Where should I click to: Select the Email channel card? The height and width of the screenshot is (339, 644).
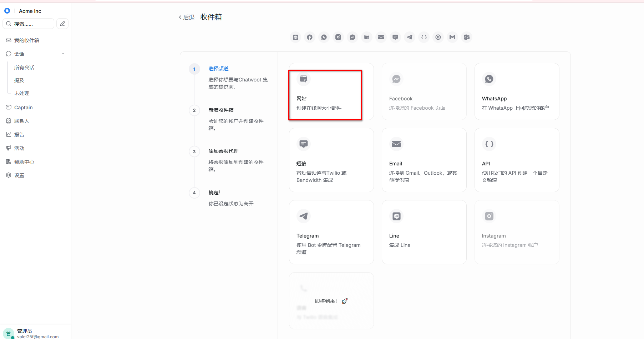tap(424, 160)
